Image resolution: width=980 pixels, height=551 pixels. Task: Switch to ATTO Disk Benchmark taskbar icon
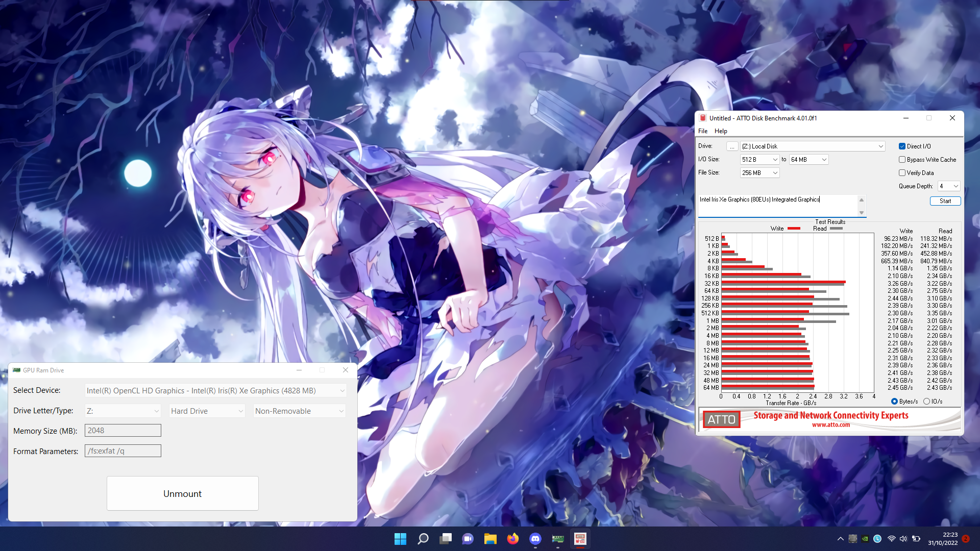(x=580, y=539)
